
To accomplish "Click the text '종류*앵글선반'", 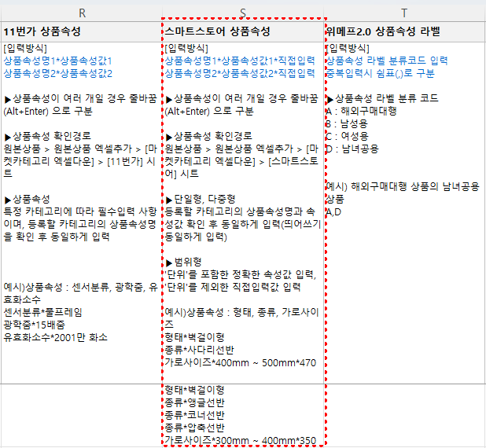I will [x=194, y=403].
